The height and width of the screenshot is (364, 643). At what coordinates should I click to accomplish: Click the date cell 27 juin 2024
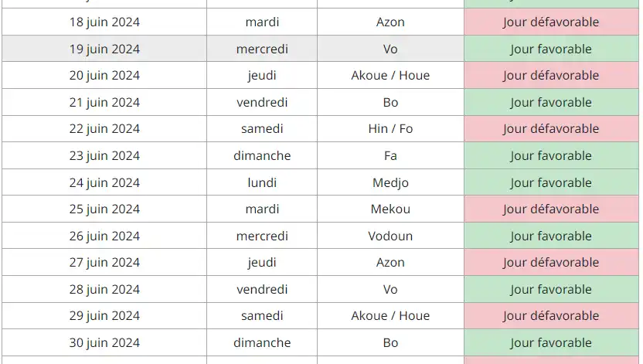[x=104, y=263]
